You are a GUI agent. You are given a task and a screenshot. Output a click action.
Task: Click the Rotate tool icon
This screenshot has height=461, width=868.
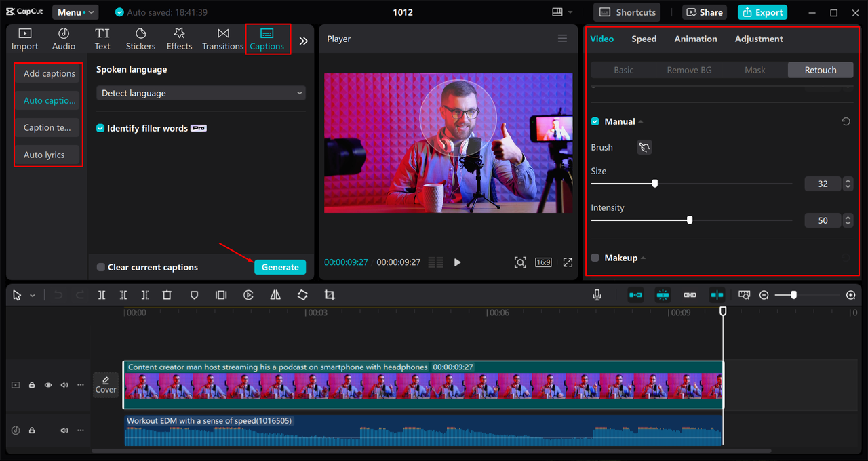point(302,295)
